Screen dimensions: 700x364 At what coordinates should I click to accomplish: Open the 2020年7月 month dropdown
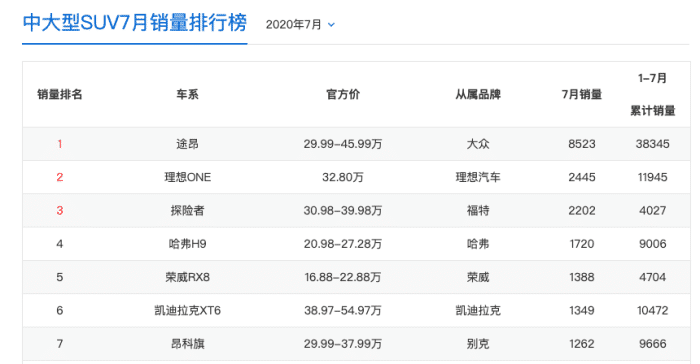point(300,25)
